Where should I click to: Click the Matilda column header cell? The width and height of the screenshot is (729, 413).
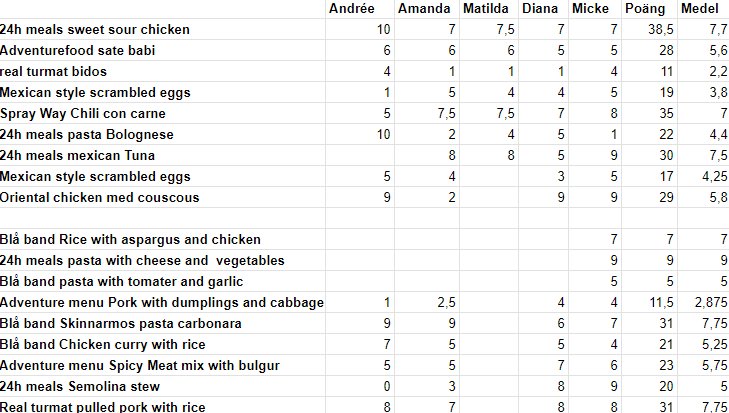489,9
